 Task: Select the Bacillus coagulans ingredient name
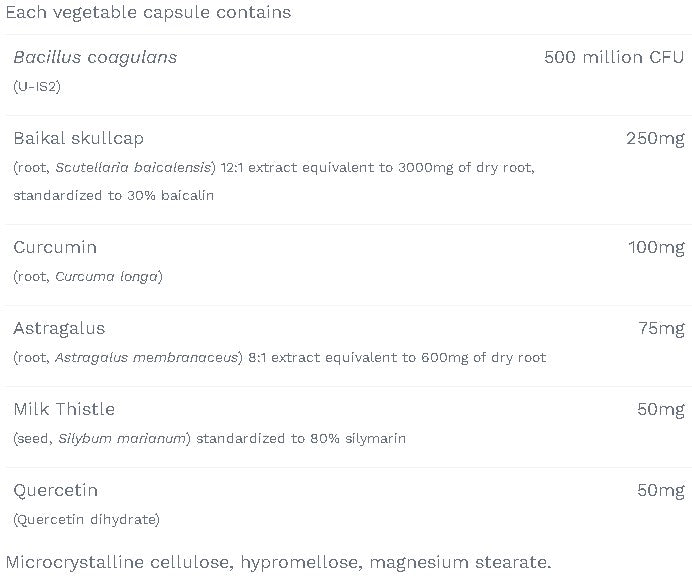(x=95, y=57)
